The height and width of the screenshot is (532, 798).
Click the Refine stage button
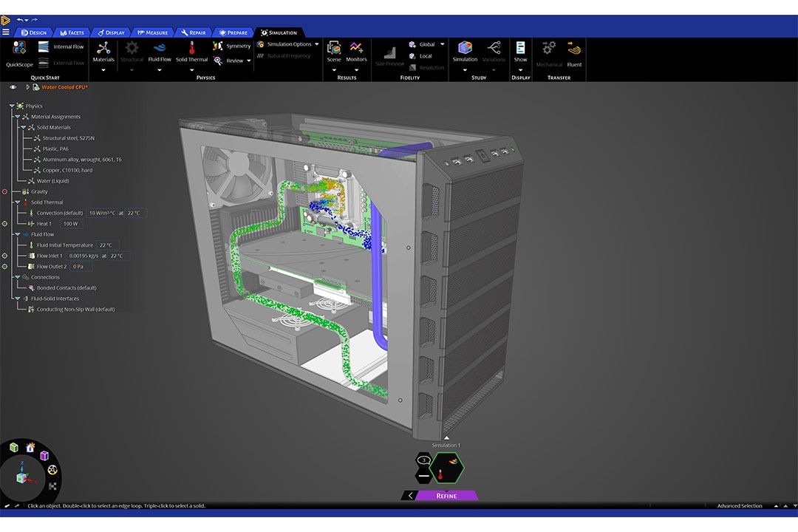[x=445, y=496]
